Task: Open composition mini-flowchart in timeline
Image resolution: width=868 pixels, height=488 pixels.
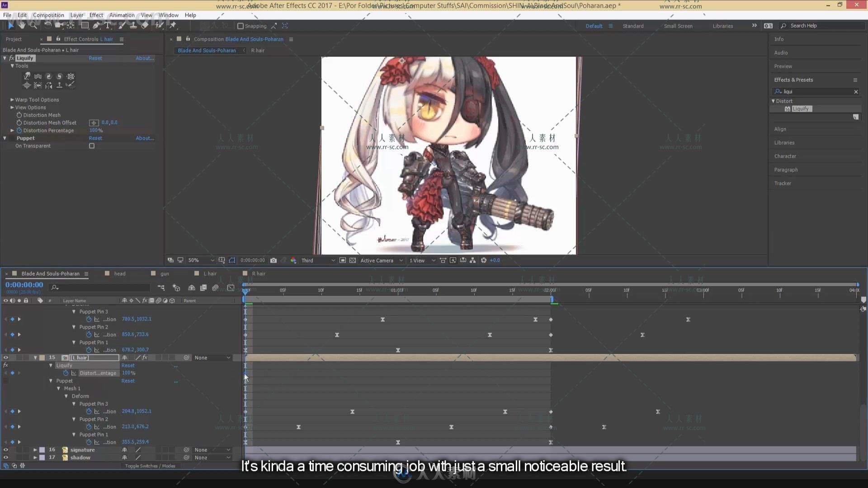Action: 161,287
